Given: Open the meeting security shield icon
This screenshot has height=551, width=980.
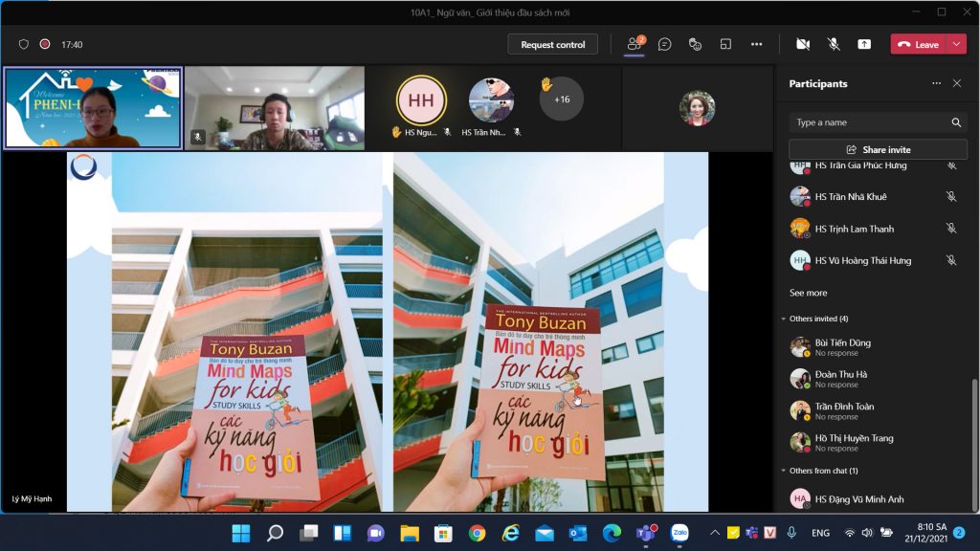Looking at the screenshot, I should tap(24, 44).
